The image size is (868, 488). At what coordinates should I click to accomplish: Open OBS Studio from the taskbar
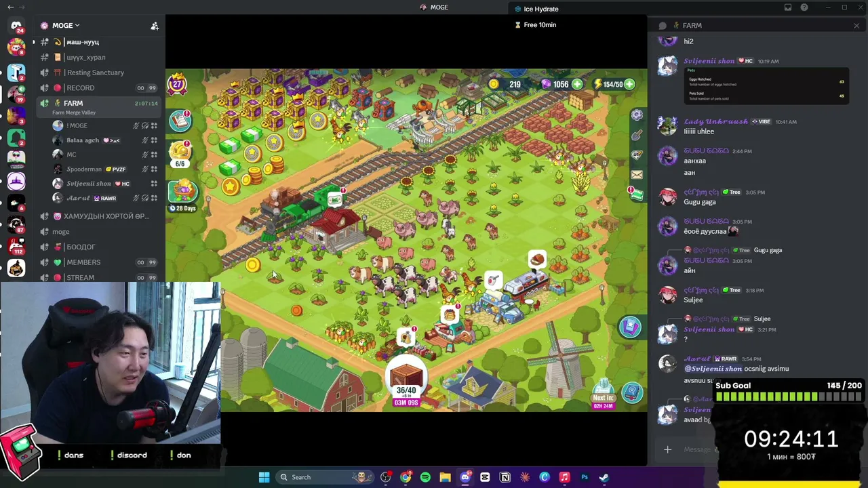click(x=386, y=477)
